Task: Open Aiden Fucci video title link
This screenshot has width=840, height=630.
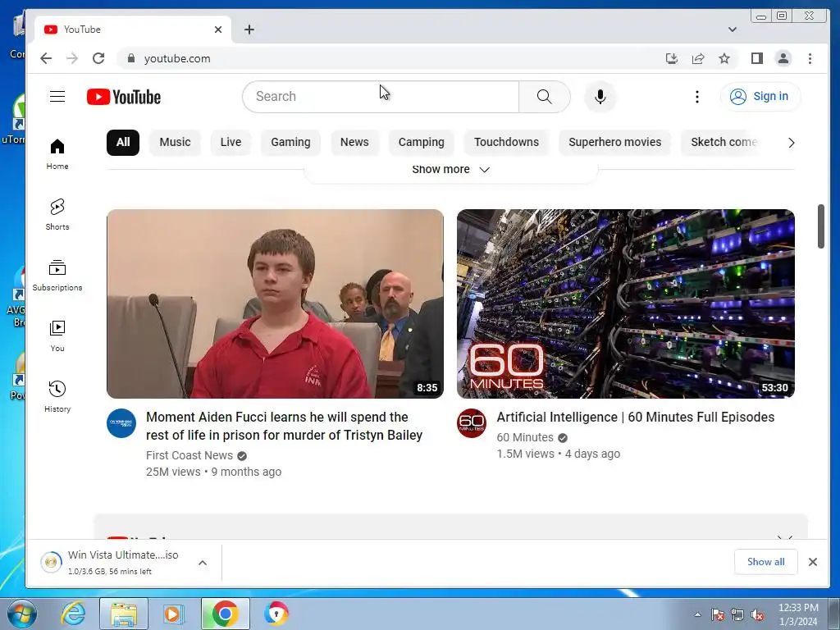Action: 285,426
